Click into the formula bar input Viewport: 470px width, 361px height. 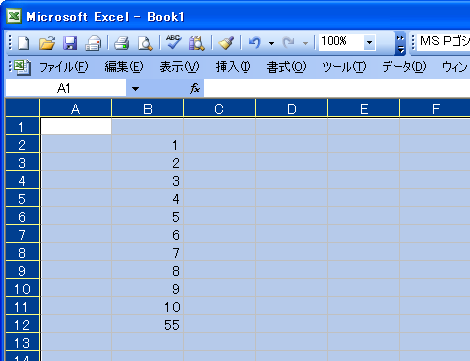[337, 88]
